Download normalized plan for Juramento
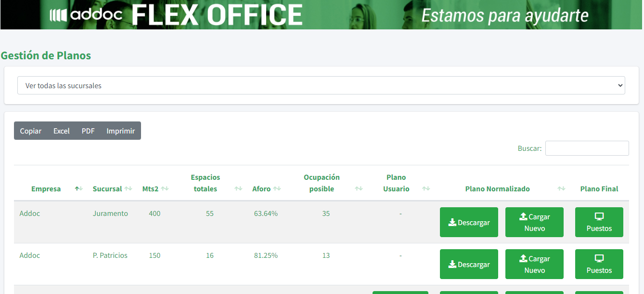The image size is (644, 294). (x=469, y=222)
